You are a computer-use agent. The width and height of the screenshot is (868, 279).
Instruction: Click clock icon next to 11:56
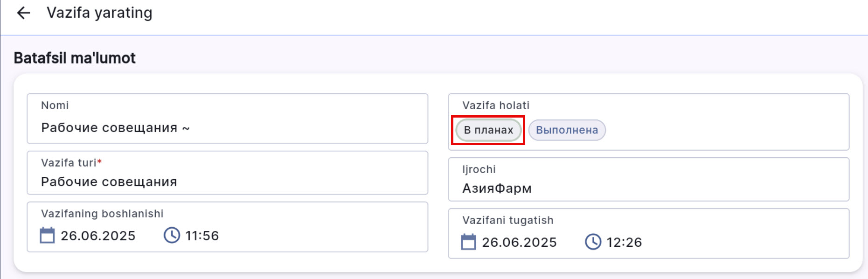(172, 235)
